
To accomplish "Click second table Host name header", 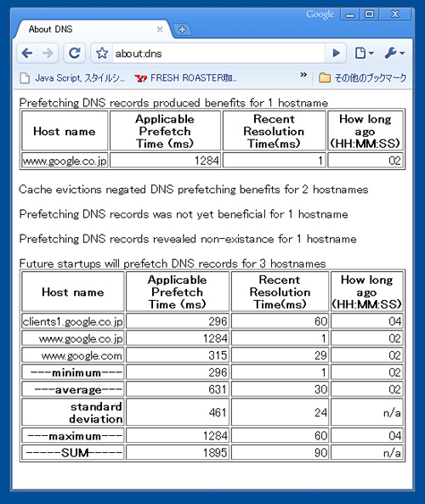I will 73,292.
